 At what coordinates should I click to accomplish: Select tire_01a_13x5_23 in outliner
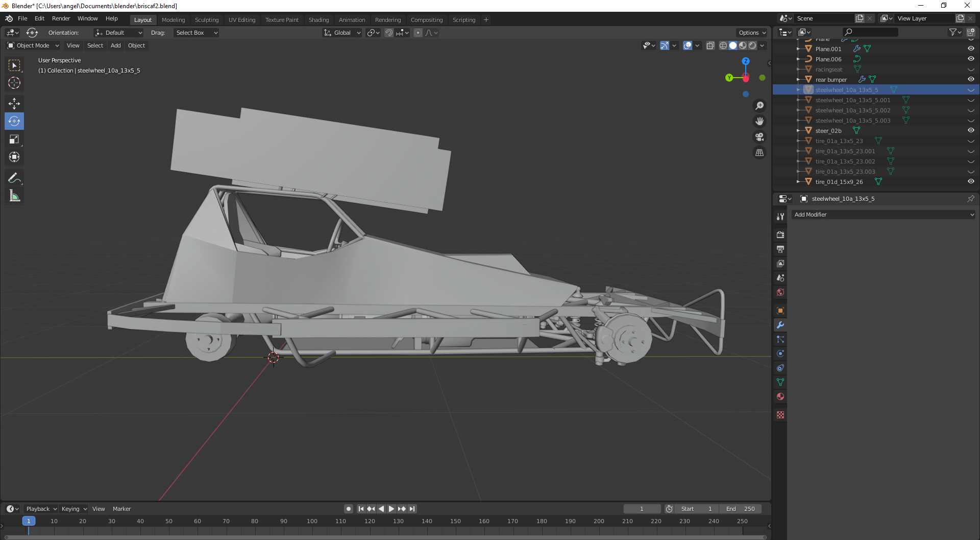(x=839, y=141)
